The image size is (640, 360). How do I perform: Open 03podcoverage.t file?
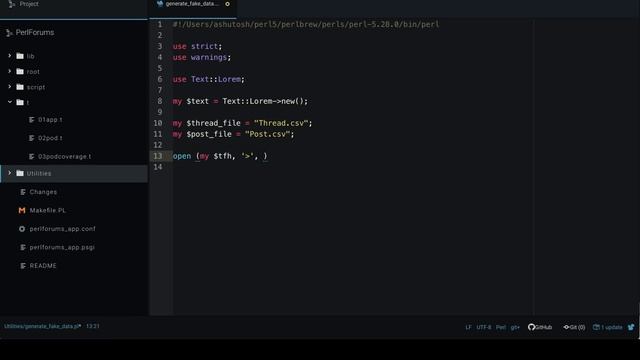click(x=64, y=156)
